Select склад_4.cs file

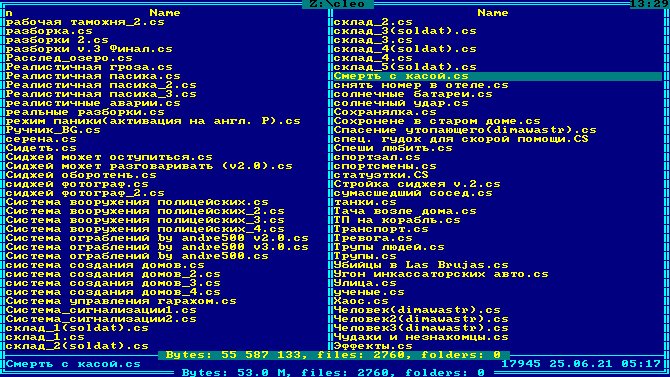tap(373, 58)
